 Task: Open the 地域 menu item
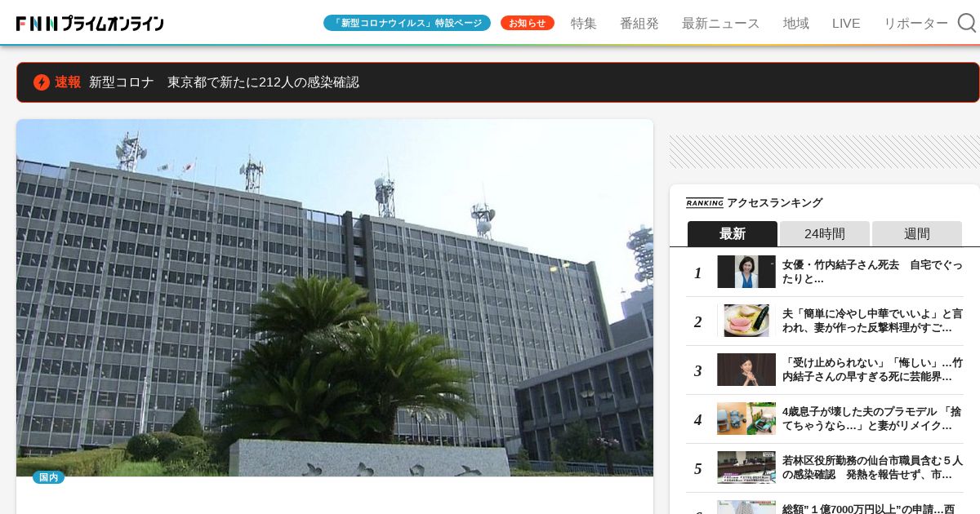[x=796, y=23]
